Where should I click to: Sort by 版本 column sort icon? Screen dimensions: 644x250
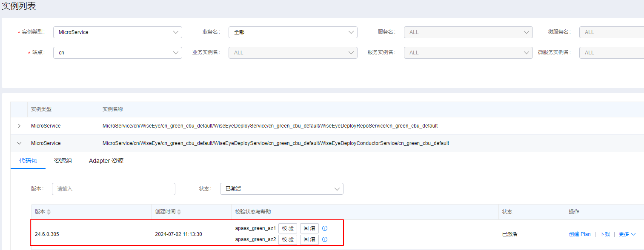click(49, 212)
